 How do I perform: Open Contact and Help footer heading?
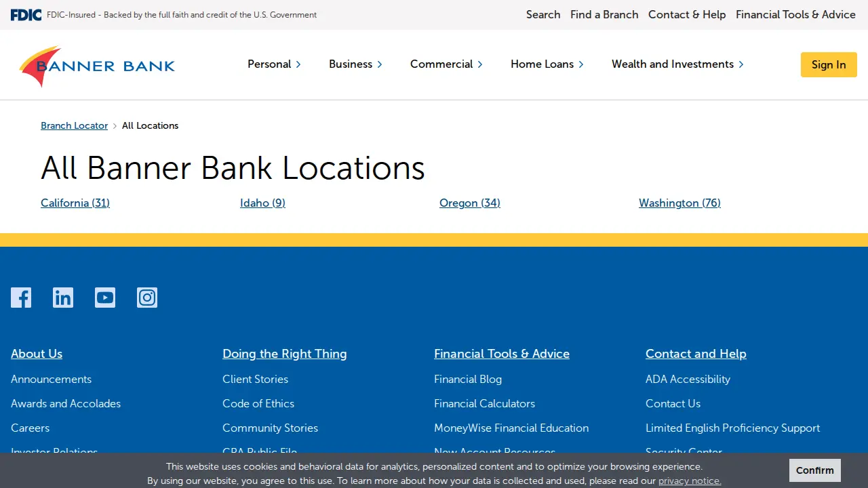pyautogui.click(x=696, y=354)
